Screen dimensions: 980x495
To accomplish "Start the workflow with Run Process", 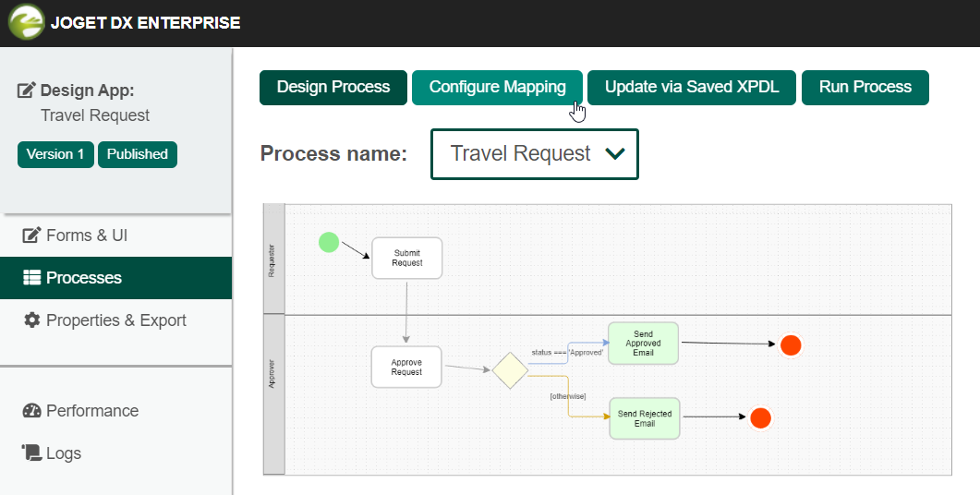I will click(865, 88).
